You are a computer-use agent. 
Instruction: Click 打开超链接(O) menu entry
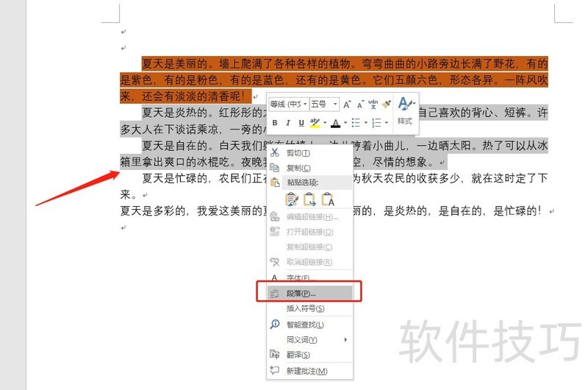pyautogui.click(x=309, y=232)
